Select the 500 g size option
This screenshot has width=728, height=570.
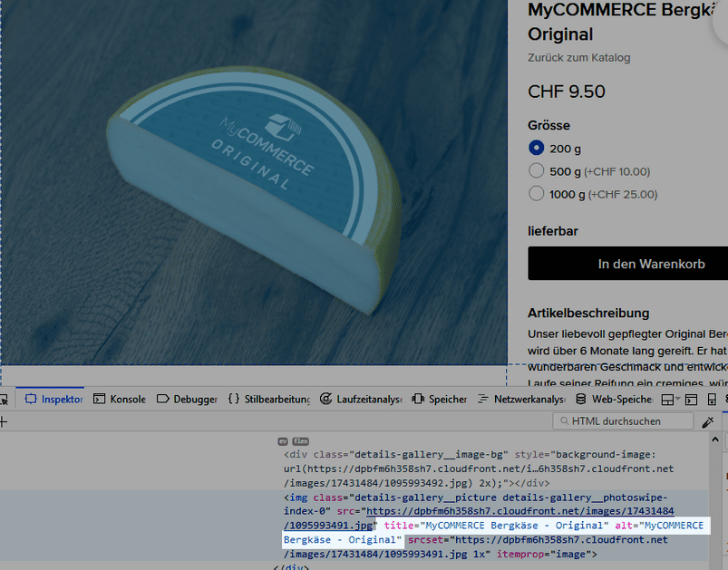536,170
